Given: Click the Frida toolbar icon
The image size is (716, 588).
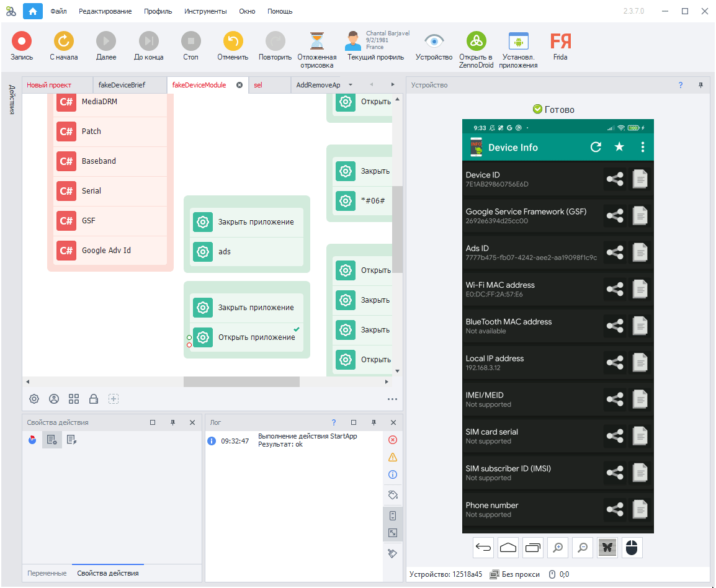Looking at the screenshot, I should 560,42.
